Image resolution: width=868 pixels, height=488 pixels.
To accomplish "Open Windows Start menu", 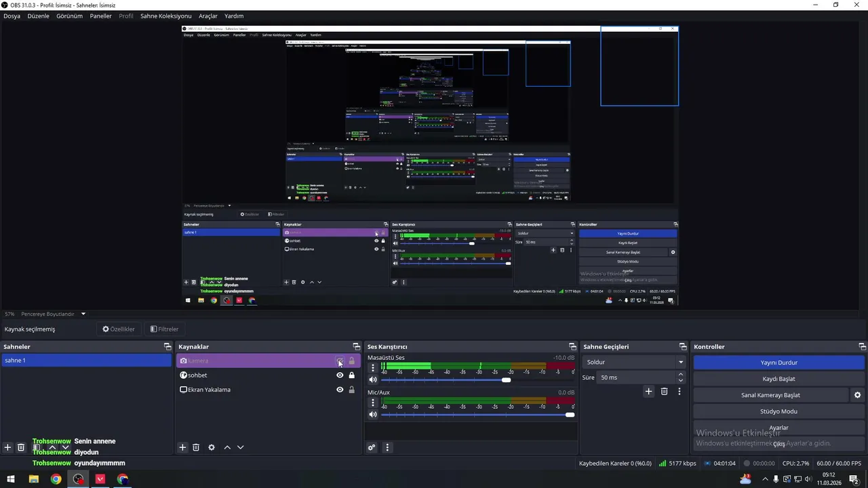I will 11,479.
